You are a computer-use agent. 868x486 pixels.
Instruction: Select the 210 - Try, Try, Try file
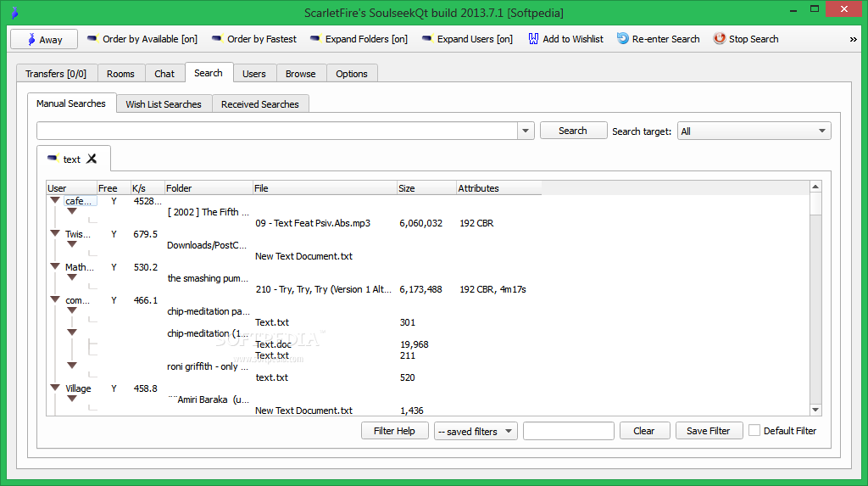coord(323,289)
